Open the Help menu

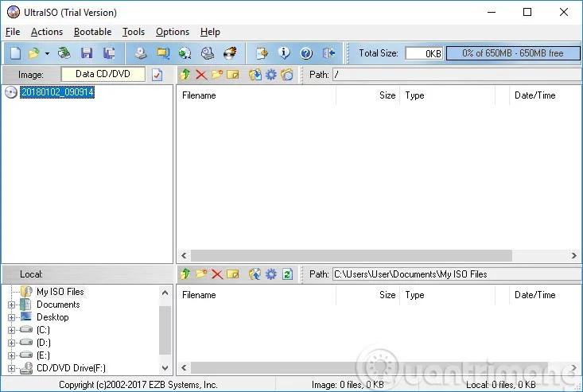210,32
